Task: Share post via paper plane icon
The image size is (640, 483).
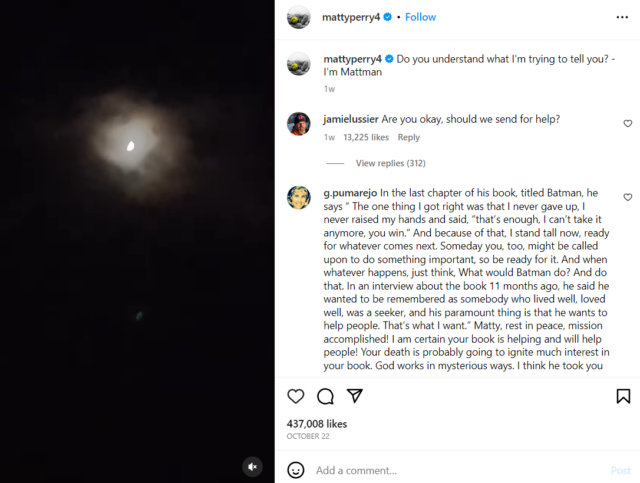Action: click(x=354, y=396)
